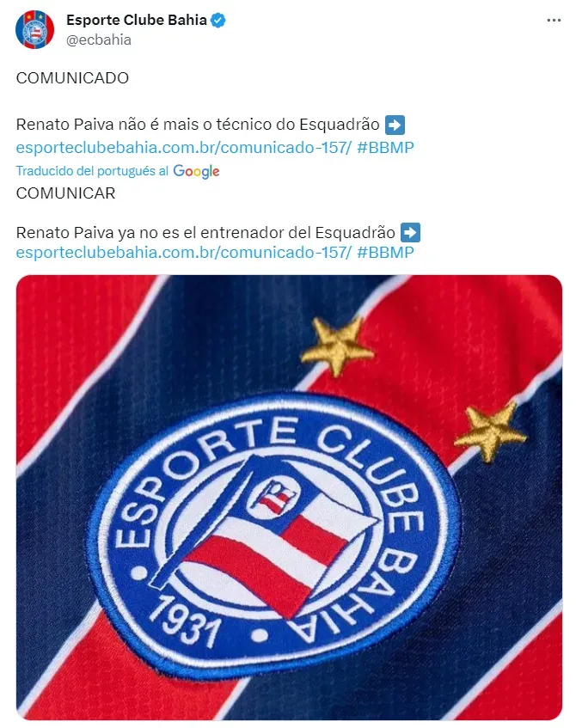Open the Esporte Clube Bahia display name

pos(137,20)
